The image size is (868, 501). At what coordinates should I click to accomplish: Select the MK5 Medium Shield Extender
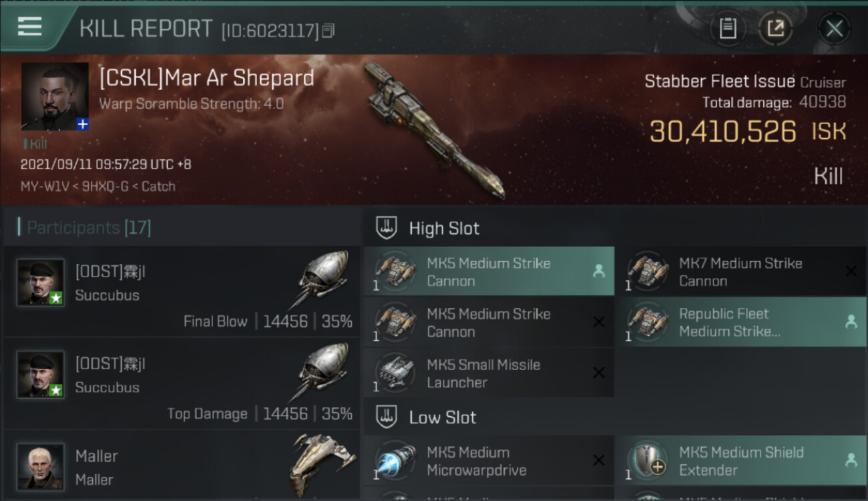pyautogui.click(x=740, y=461)
